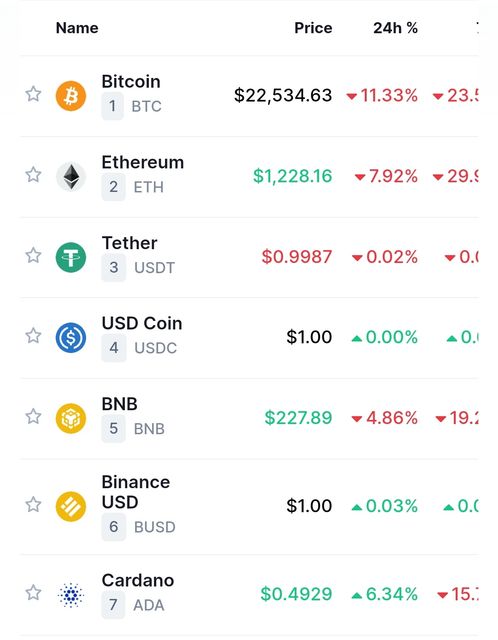Screen dimensions: 498x640
Task: Open the Binance USD name link
Action: pos(136,492)
